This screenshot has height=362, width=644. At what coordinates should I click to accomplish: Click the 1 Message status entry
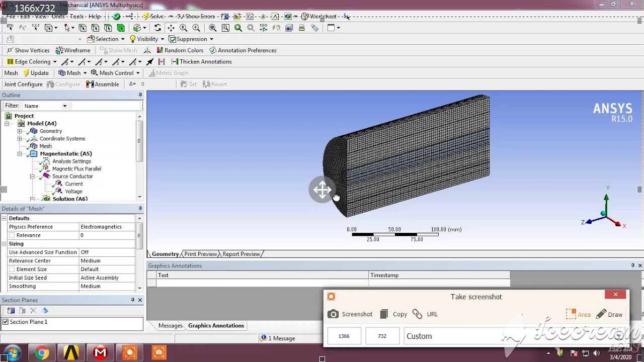[277, 338]
